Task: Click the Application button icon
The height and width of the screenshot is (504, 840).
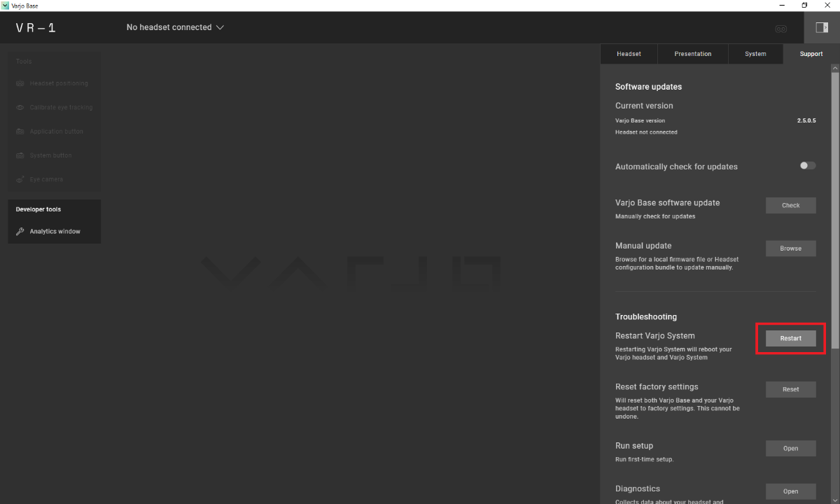Action: 20,132
